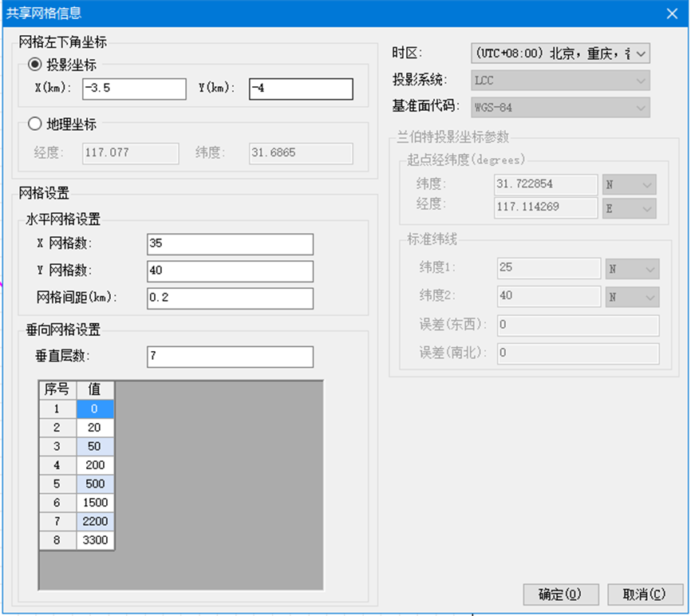Screen dimensions: 691x616
Task: Select table cell with value 1500
Action: [95, 503]
